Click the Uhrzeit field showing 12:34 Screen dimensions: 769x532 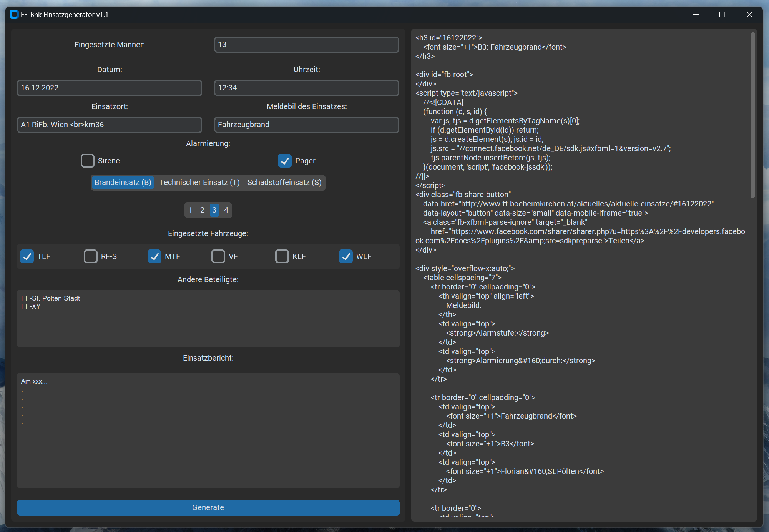[307, 88]
